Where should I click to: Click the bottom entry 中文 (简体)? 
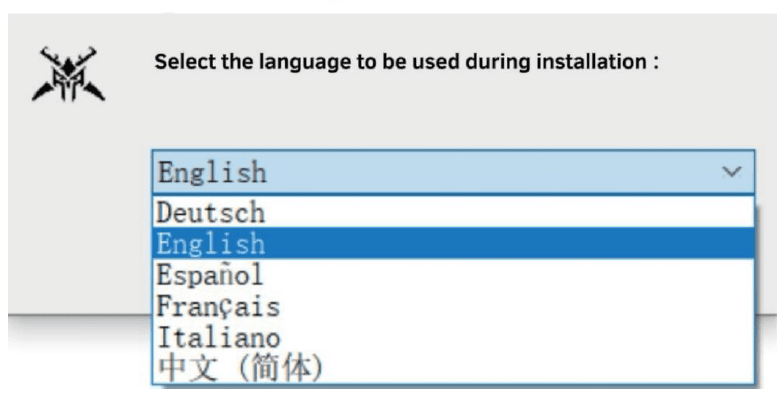(x=240, y=367)
